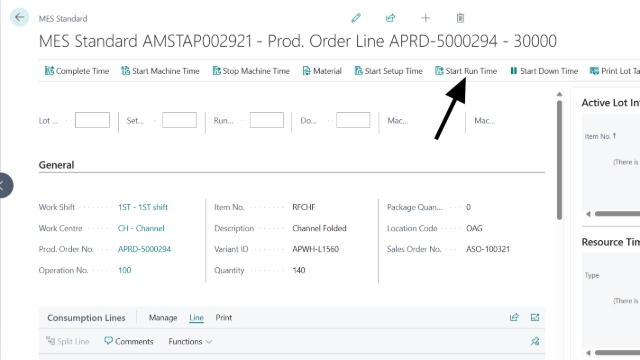Open the Manage tab in Consumption Lines
The width and height of the screenshot is (640, 360).
pyautogui.click(x=163, y=318)
